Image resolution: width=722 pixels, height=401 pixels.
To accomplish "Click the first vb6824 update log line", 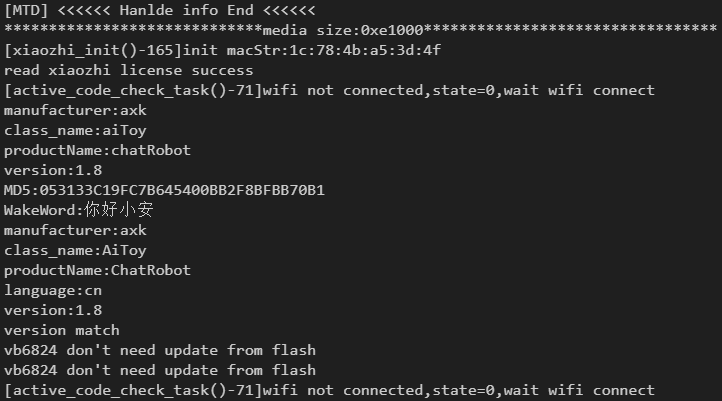I will (x=160, y=350).
